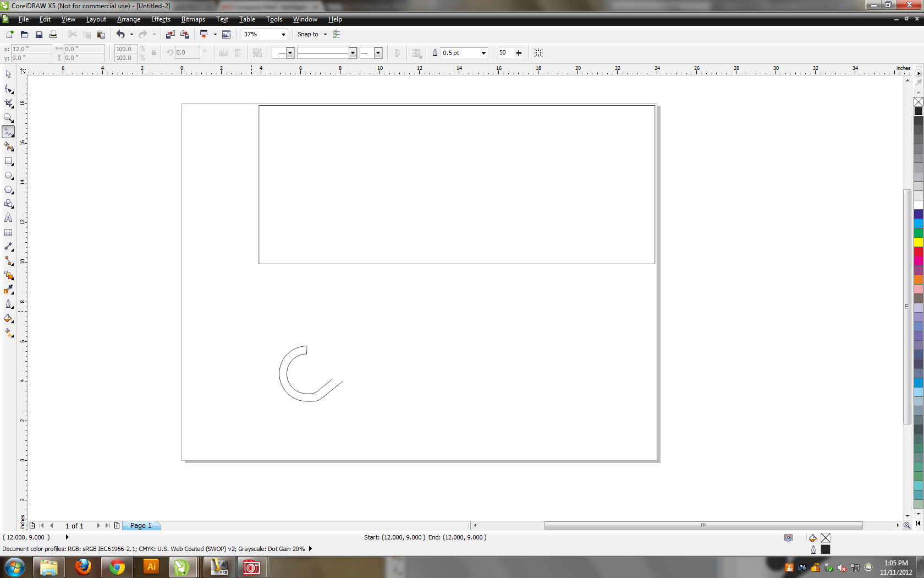Select the Outline Pen tool
924x578 pixels.
8,304
